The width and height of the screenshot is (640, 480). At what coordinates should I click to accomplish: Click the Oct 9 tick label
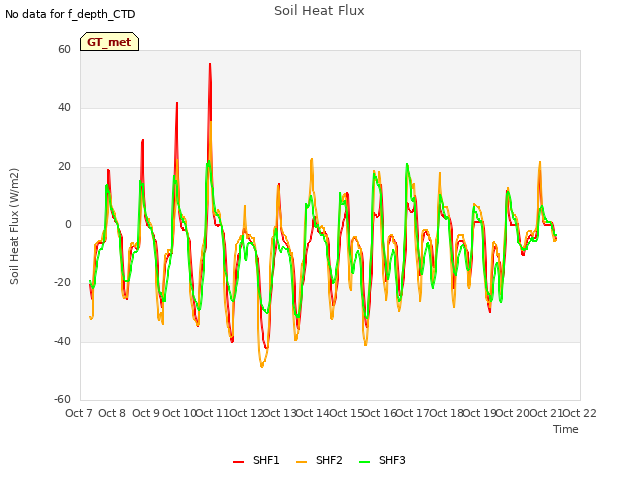point(146,413)
